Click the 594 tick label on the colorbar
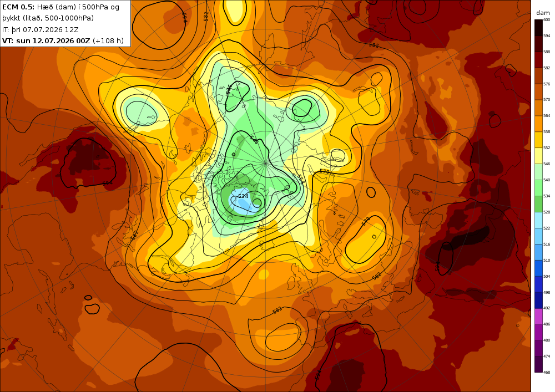The width and height of the screenshot is (555, 392). click(x=547, y=35)
